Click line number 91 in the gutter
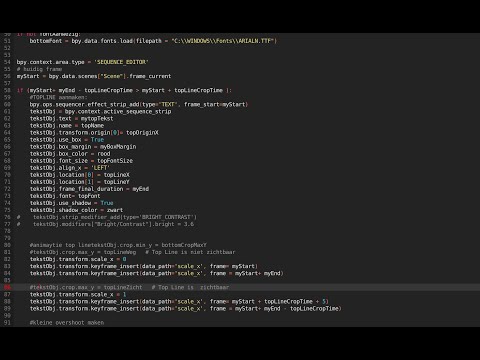 (x=7, y=322)
